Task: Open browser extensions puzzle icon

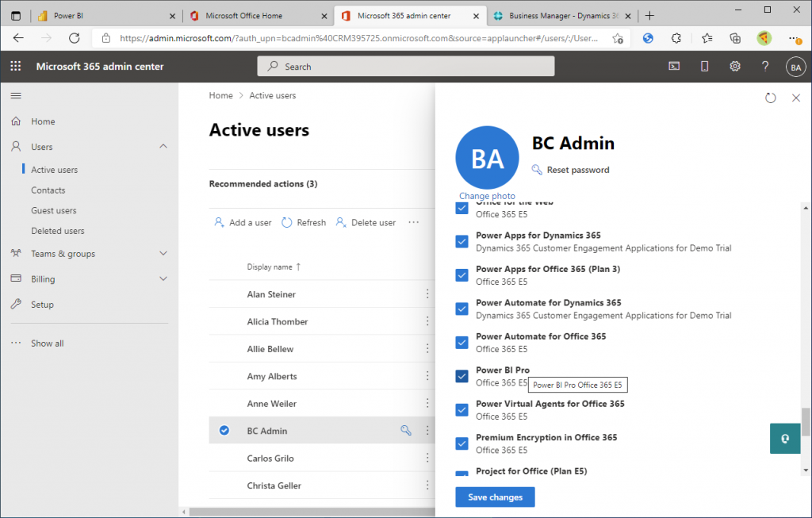Action: tap(676, 38)
